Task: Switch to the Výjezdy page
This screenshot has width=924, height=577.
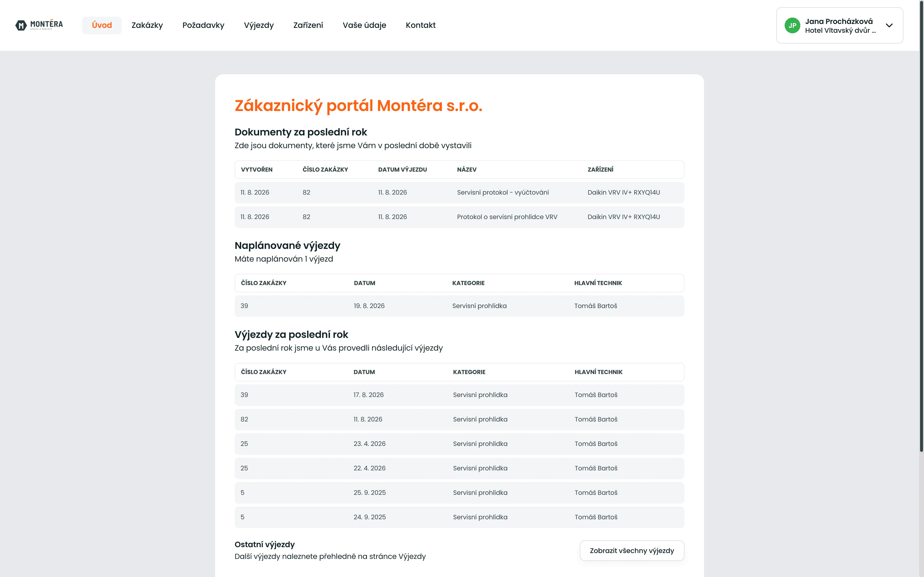Action: pyautogui.click(x=259, y=25)
